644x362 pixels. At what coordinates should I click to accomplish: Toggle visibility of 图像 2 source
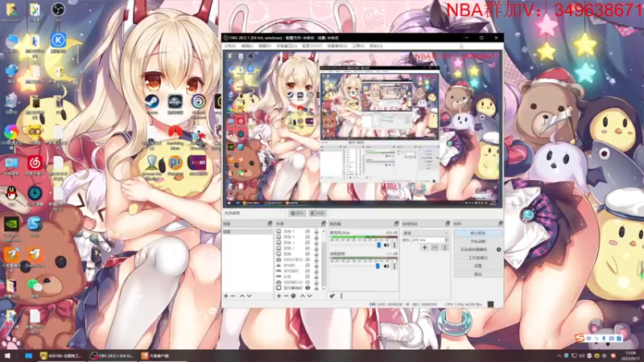[308, 249]
